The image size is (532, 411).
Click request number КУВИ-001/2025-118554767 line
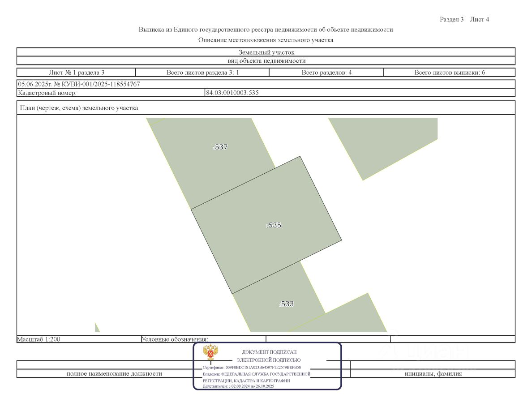pyautogui.click(x=79, y=84)
